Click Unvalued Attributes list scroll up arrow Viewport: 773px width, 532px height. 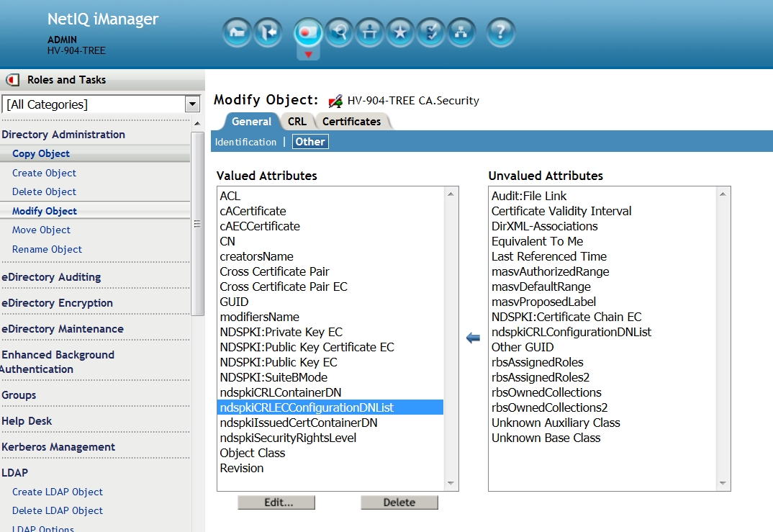point(723,194)
